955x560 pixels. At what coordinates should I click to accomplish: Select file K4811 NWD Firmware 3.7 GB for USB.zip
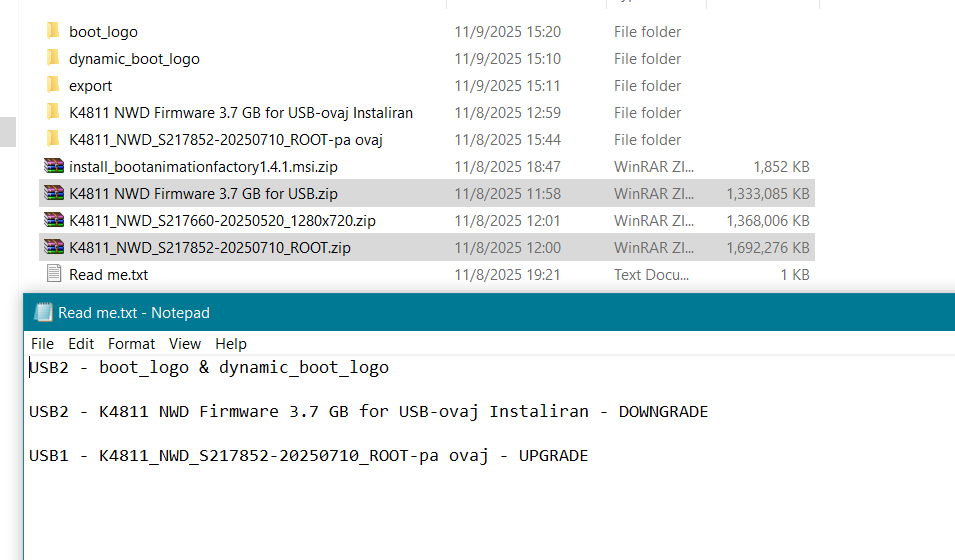[203, 194]
